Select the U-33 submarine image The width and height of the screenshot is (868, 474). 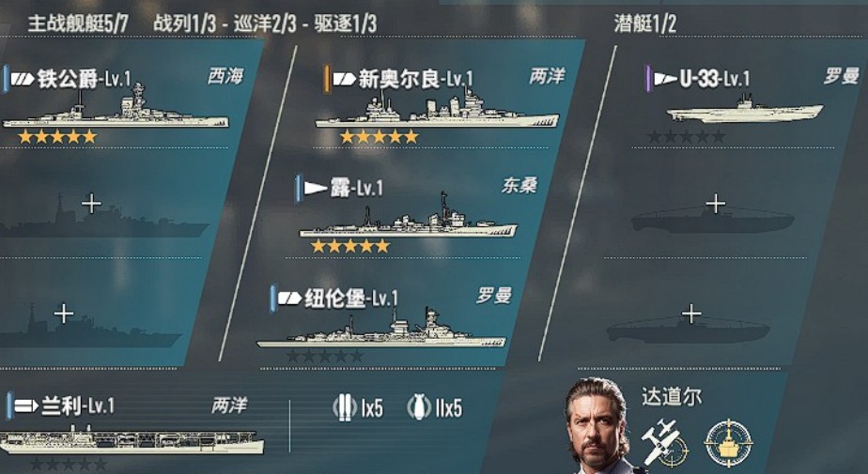click(x=745, y=110)
